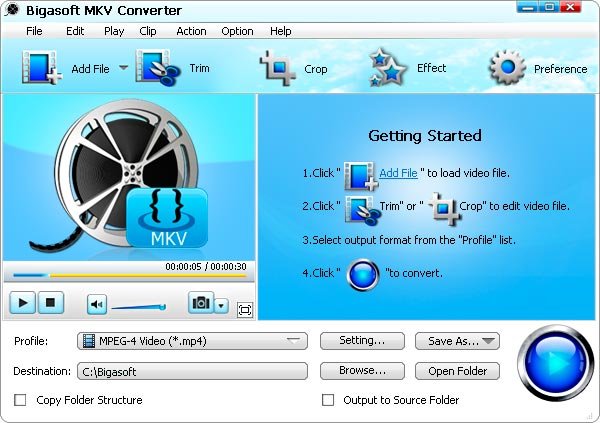Open the Play menu

(x=114, y=31)
